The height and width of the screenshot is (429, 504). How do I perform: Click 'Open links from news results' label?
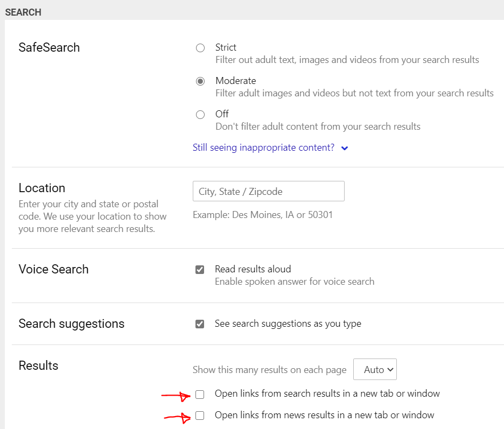324,415
